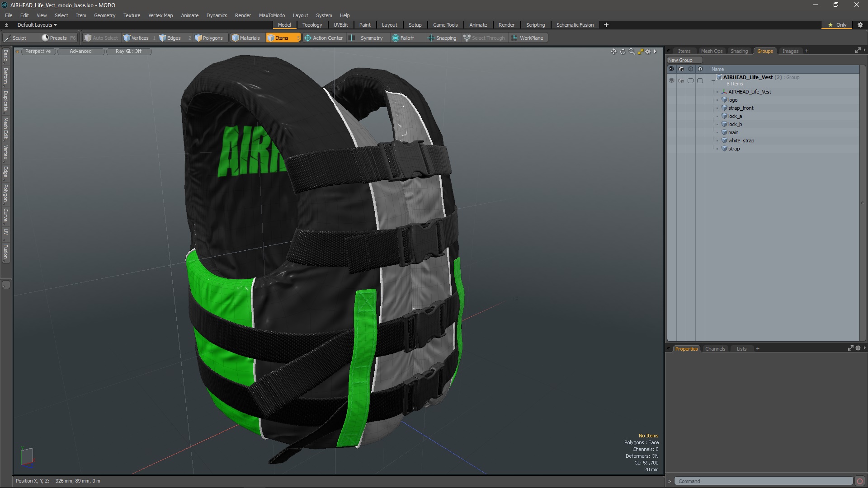Switch to Materials selection mode

(246, 38)
